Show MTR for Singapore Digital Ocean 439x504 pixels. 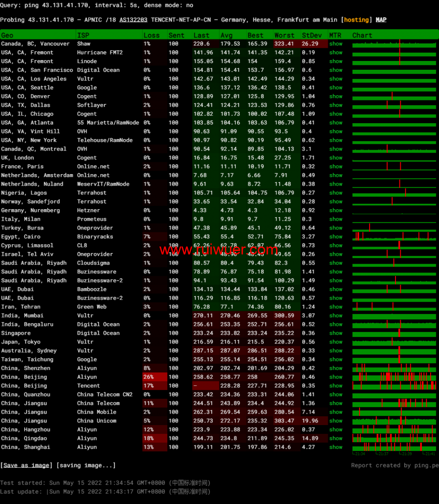point(336,333)
